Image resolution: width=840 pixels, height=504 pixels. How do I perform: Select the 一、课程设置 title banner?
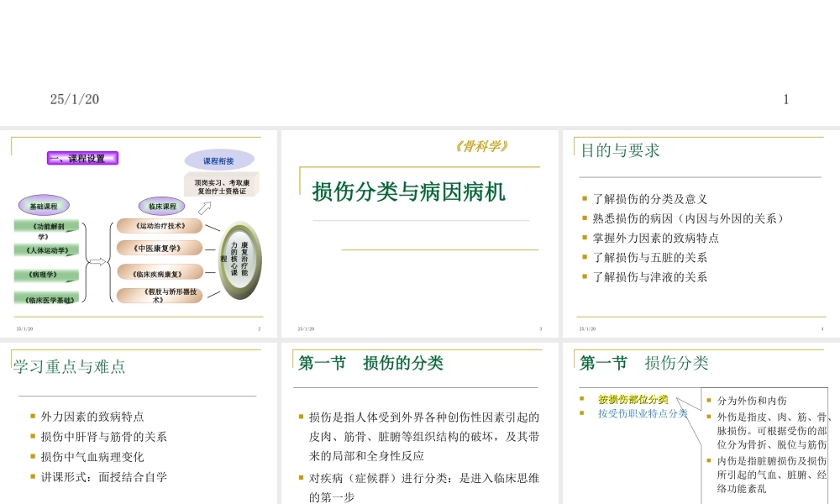point(81,158)
